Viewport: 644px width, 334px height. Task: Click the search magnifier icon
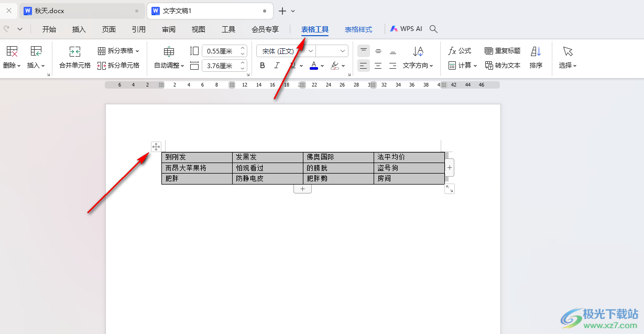[x=433, y=29]
